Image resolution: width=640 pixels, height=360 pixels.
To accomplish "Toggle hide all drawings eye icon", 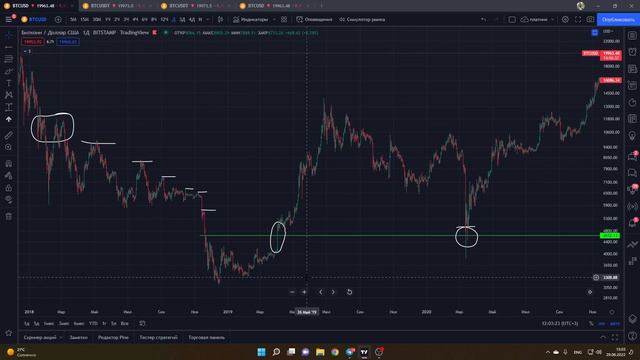I will pos(9,200).
